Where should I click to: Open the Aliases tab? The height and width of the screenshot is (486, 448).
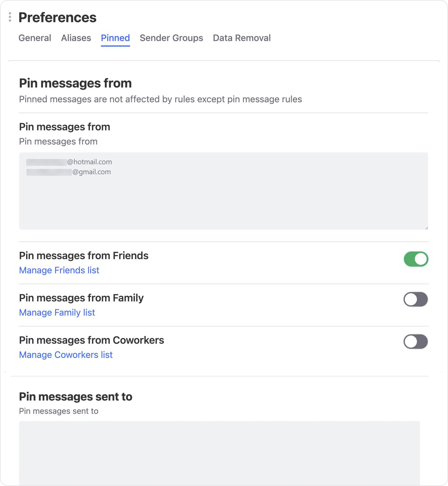[76, 38]
